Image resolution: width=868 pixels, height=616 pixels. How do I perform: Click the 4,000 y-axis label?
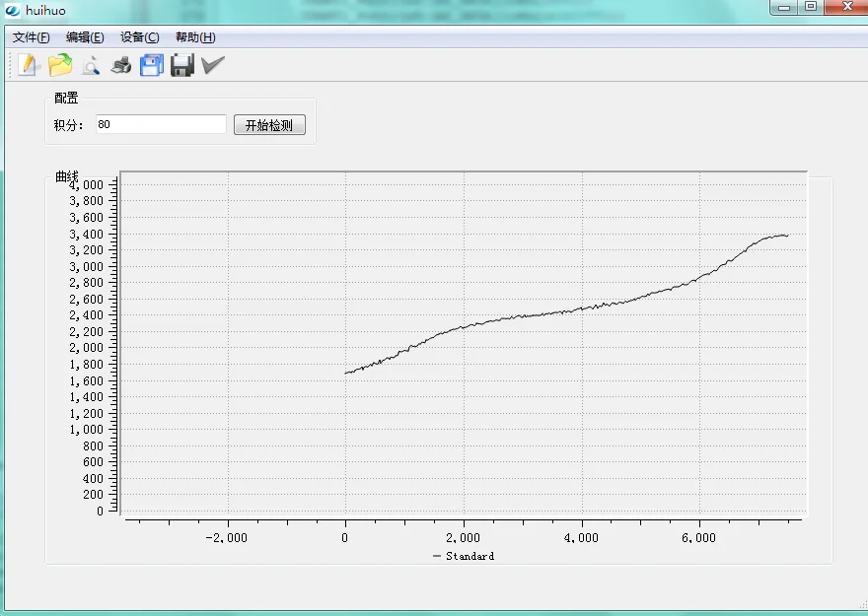tap(87, 184)
